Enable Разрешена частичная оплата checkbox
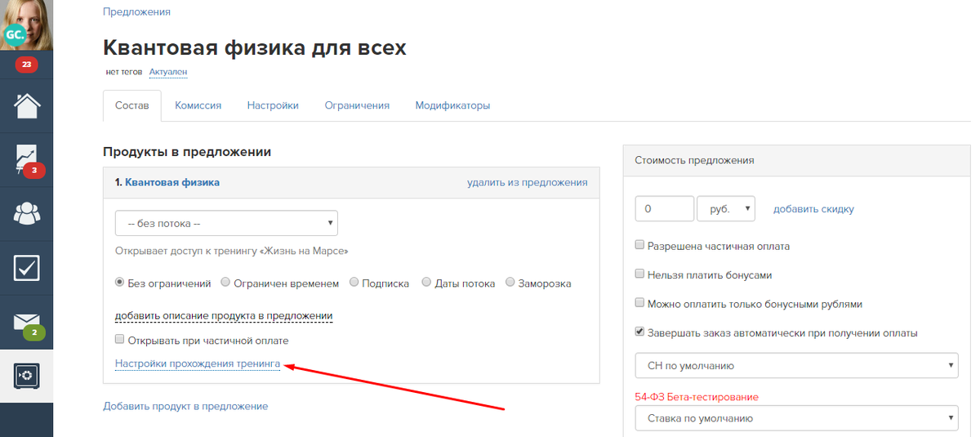The width and height of the screenshot is (980, 437). pyautogui.click(x=639, y=245)
